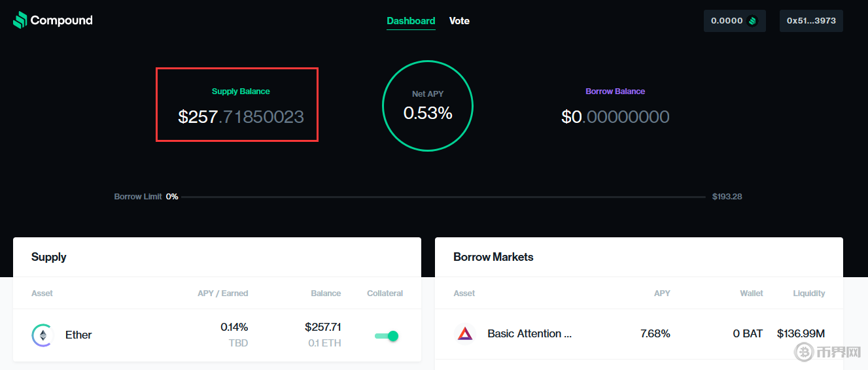The width and height of the screenshot is (868, 370).
Task: Click the 7.68% BAT borrow APY
Action: [655, 334]
